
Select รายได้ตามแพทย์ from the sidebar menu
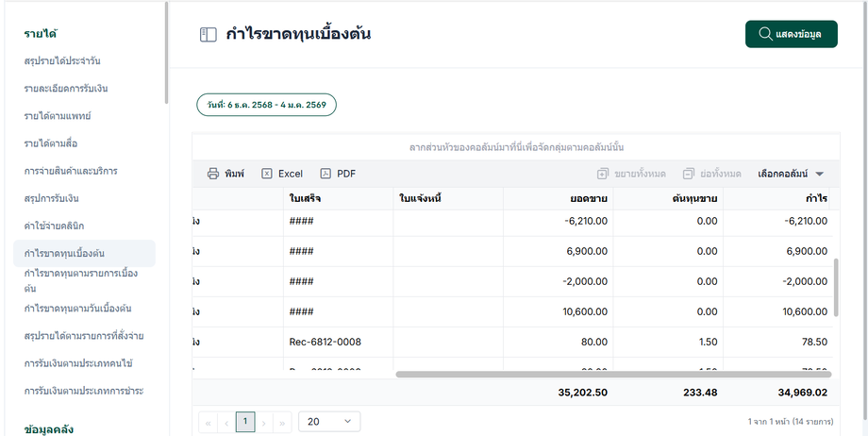58,116
